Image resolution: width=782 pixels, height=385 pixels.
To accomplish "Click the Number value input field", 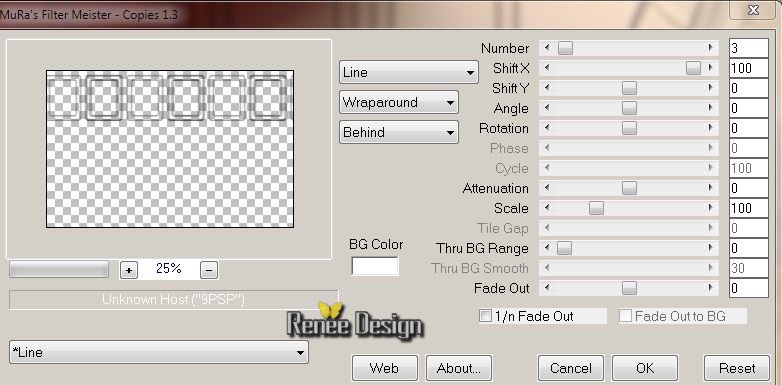I will click(748, 48).
